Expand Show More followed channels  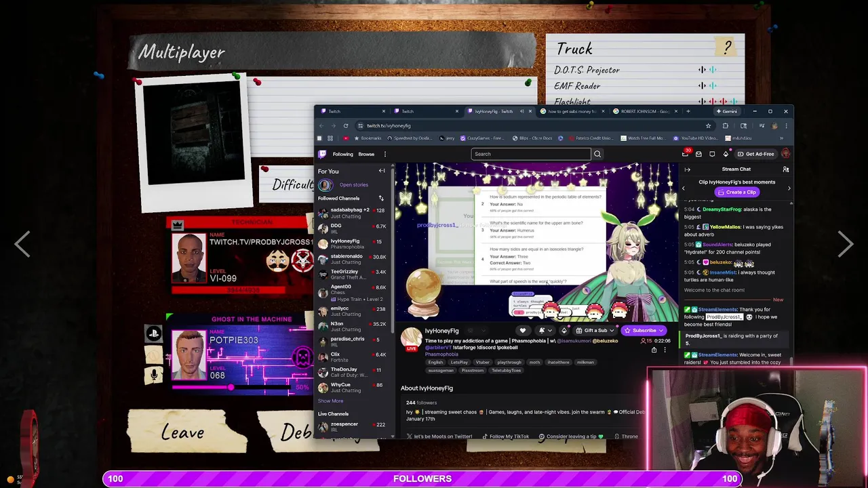pyautogui.click(x=331, y=401)
